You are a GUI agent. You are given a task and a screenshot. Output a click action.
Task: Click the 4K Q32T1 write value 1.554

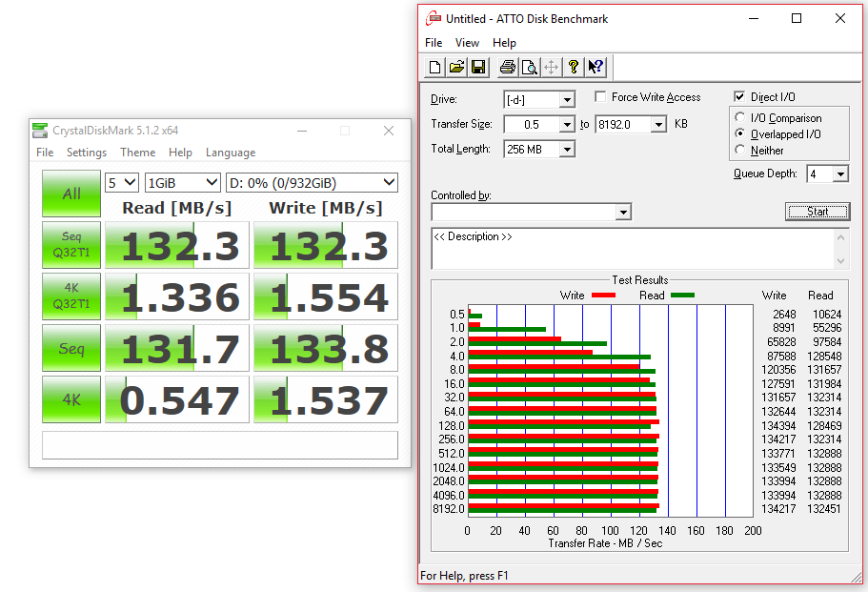tap(326, 296)
